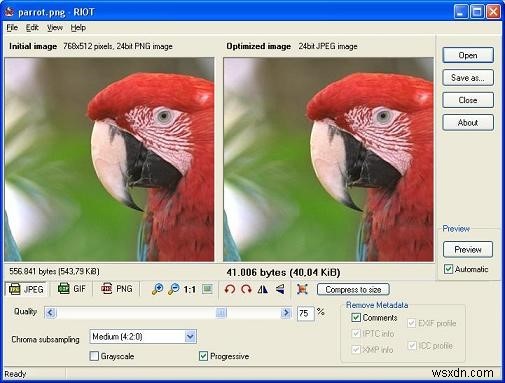The width and height of the screenshot is (505, 383).
Task: Open the Edit menu
Action: click(32, 28)
